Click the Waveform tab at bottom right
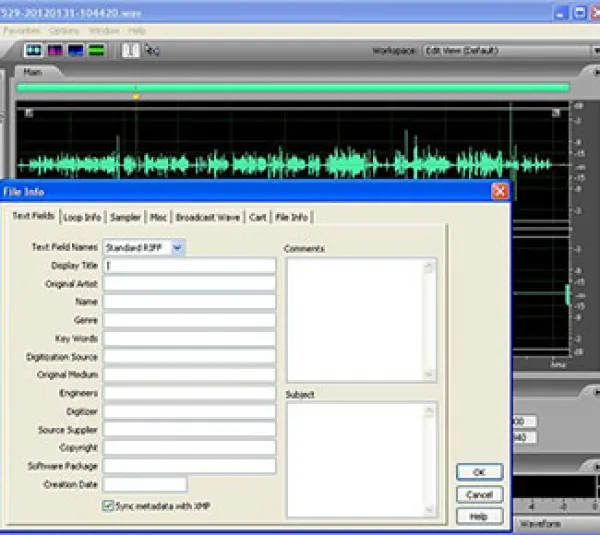This screenshot has height=535, width=600. [x=540, y=524]
